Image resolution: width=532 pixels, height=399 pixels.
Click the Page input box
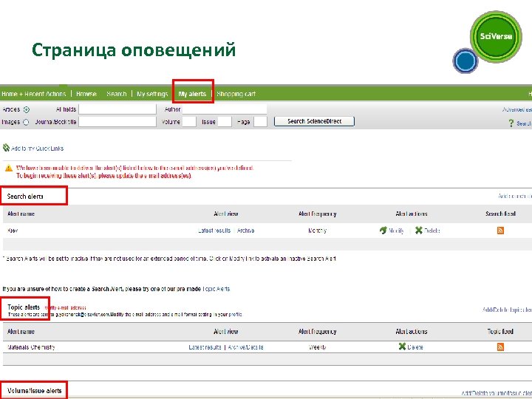click(260, 121)
